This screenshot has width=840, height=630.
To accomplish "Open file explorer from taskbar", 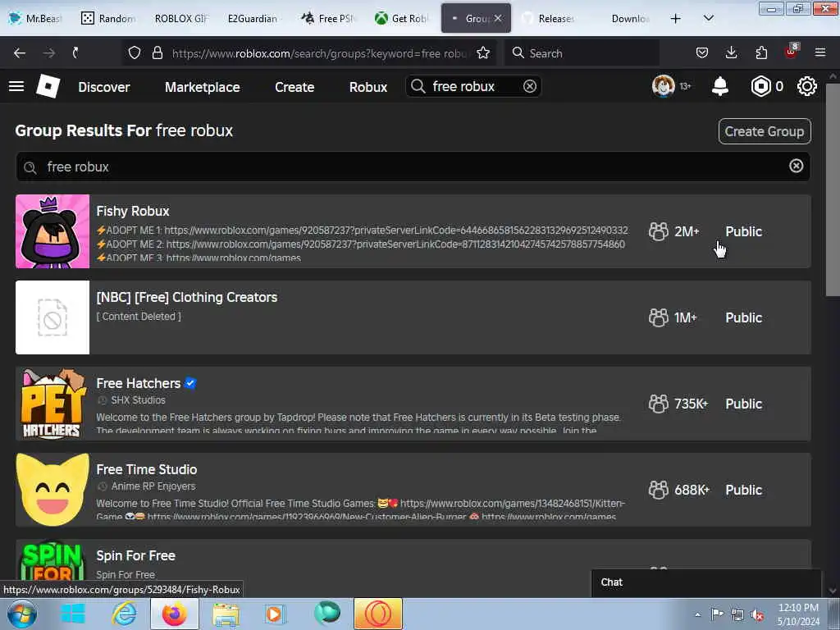I will (226, 614).
